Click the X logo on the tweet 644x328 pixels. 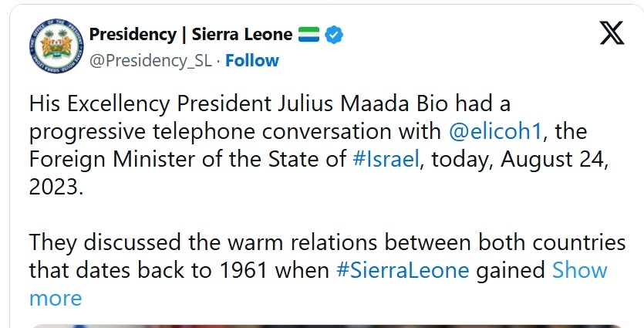(612, 33)
